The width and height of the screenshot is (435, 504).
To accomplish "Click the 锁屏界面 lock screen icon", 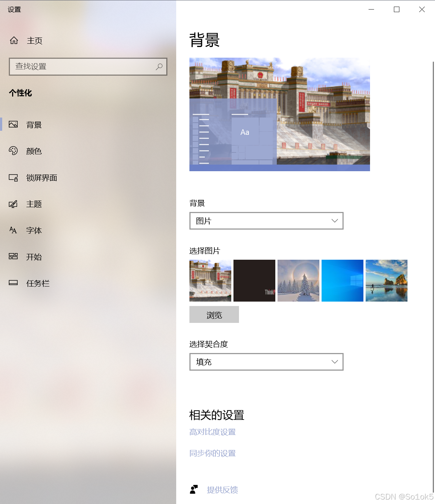I will tap(13, 178).
